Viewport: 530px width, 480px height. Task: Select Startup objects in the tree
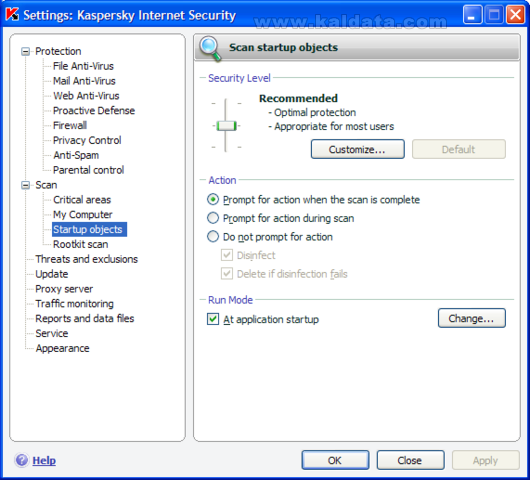(x=89, y=230)
